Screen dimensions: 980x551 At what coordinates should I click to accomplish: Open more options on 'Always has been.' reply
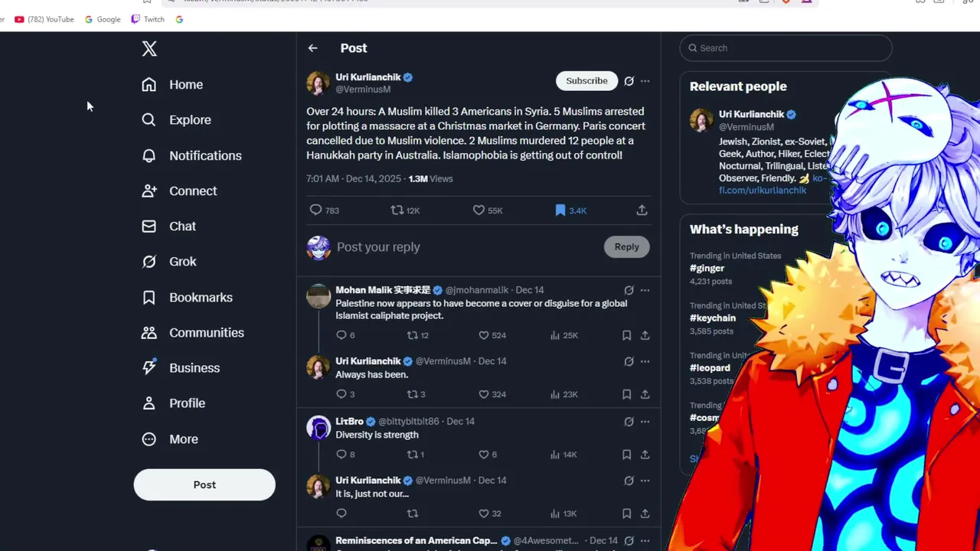click(645, 361)
